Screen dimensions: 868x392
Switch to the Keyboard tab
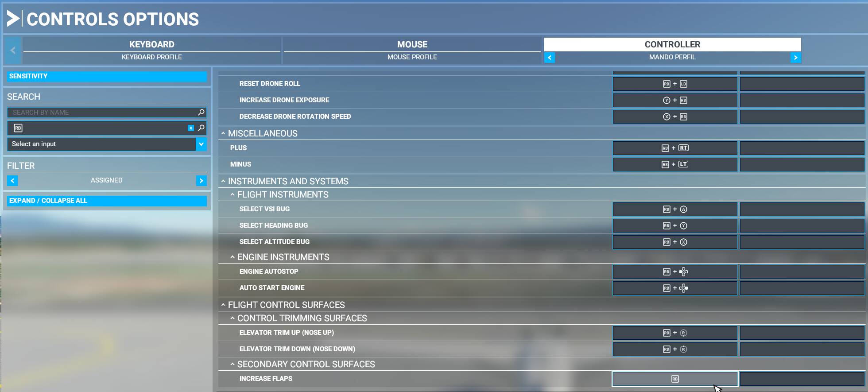click(151, 45)
